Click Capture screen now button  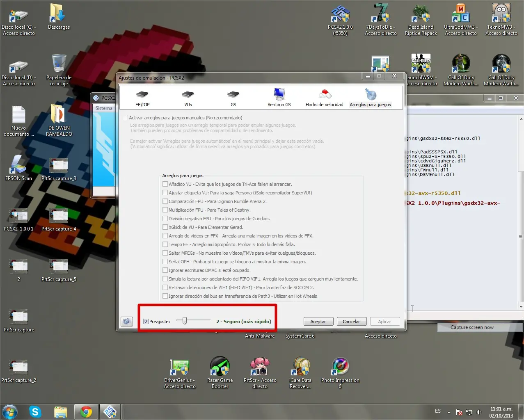pyautogui.click(x=472, y=327)
